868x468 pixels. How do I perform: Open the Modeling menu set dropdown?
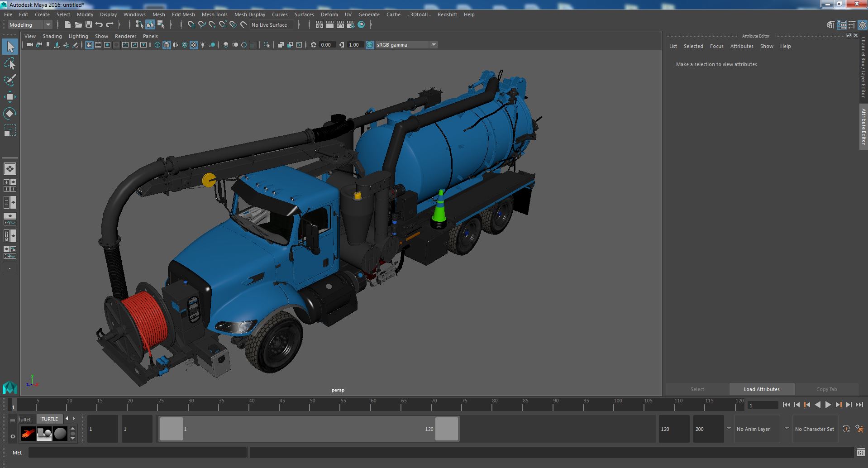point(30,25)
